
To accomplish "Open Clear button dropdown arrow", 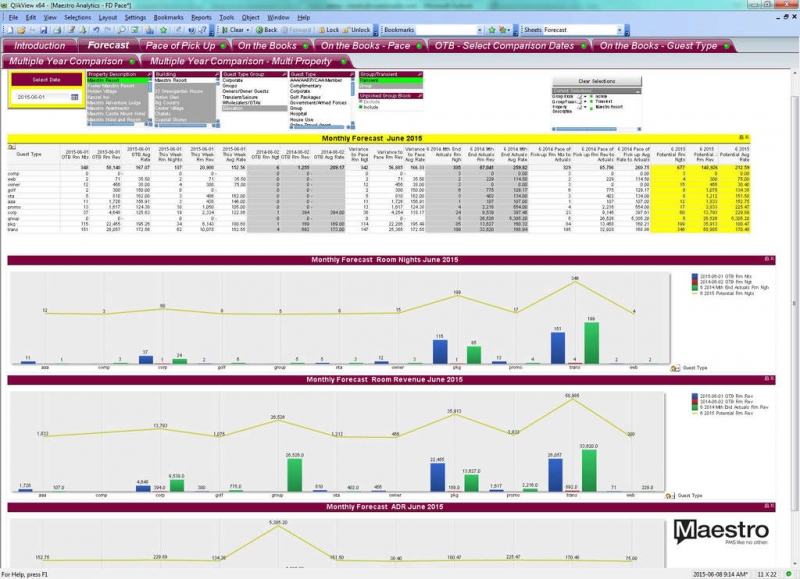I will coord(248,30).
